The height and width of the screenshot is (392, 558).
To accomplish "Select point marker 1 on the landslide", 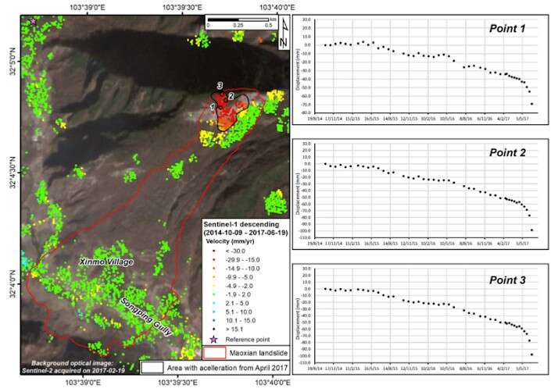I will coord(213,106).
